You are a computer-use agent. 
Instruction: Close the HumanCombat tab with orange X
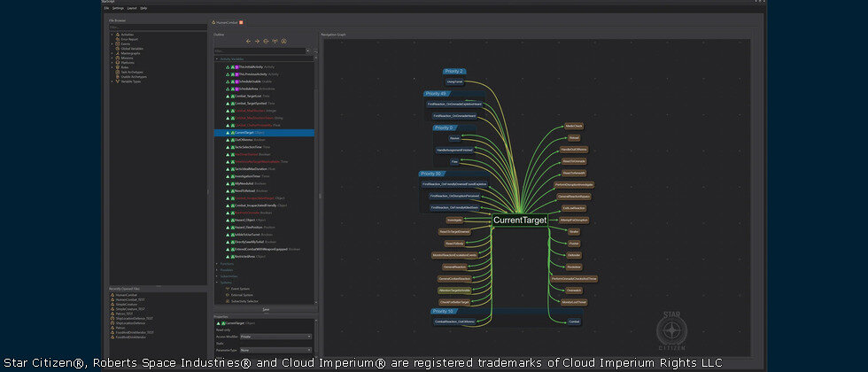coord(241,22)
